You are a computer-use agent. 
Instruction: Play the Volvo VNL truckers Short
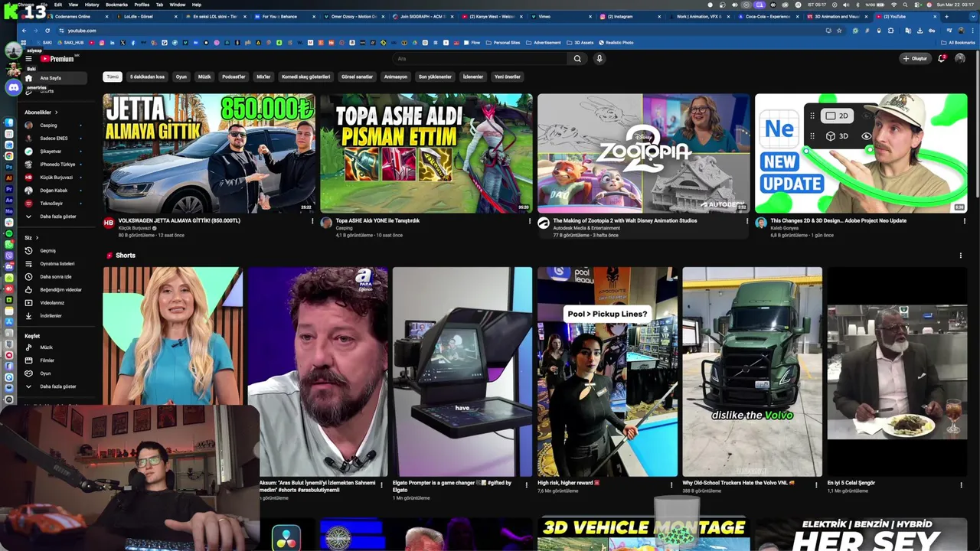752,371
